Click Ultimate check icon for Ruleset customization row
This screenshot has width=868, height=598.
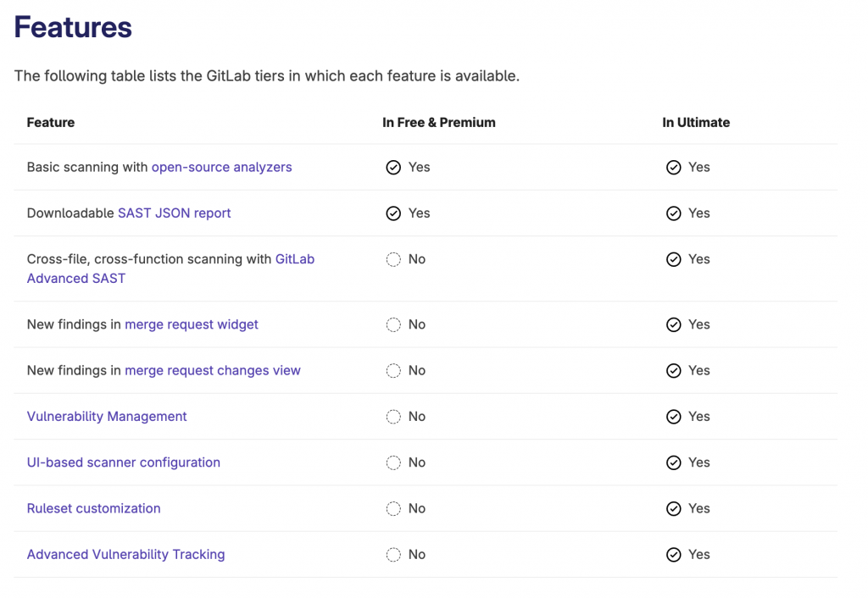(674, 509)
